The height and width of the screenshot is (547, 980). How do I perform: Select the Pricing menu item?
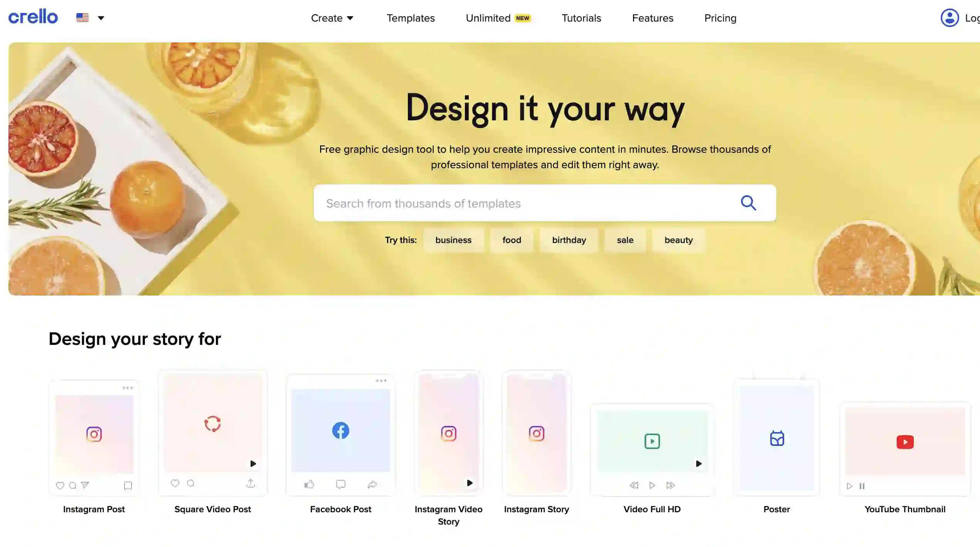point(720,17)
